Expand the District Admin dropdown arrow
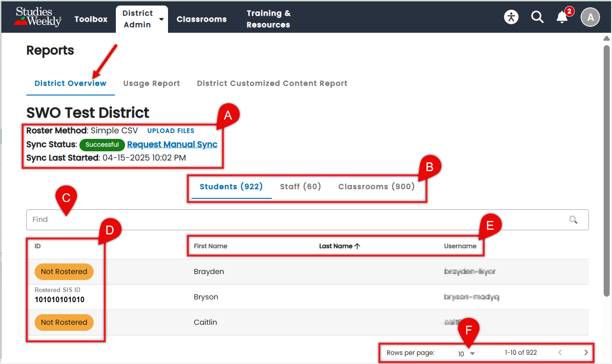Viewport: 612px width, 364px height. pos(162,19)
